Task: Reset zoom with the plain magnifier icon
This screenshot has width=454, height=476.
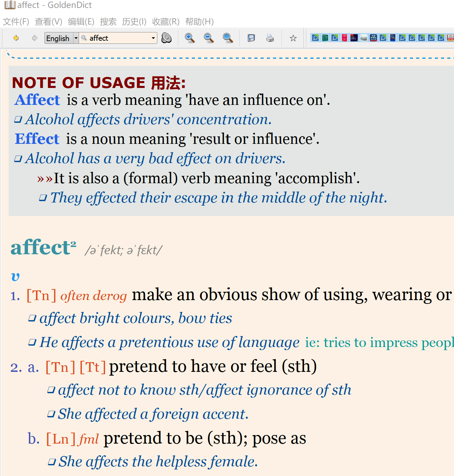Action: click(x=228, y=38)
